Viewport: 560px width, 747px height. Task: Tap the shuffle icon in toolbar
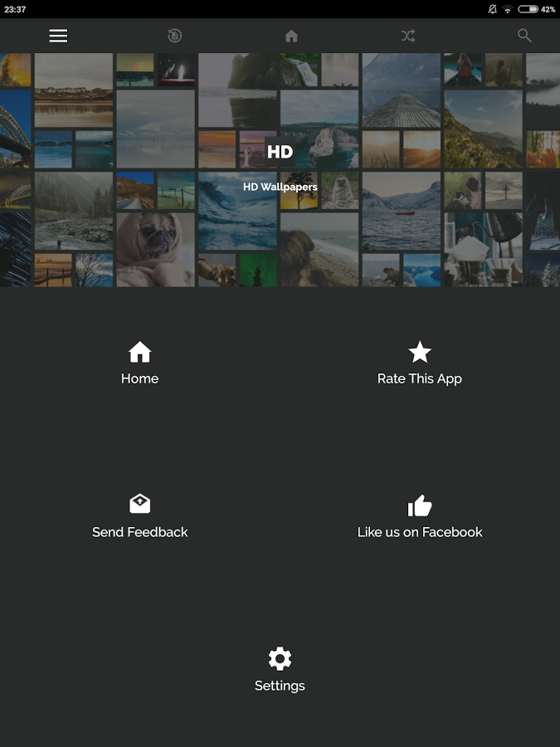click(408, 36)
